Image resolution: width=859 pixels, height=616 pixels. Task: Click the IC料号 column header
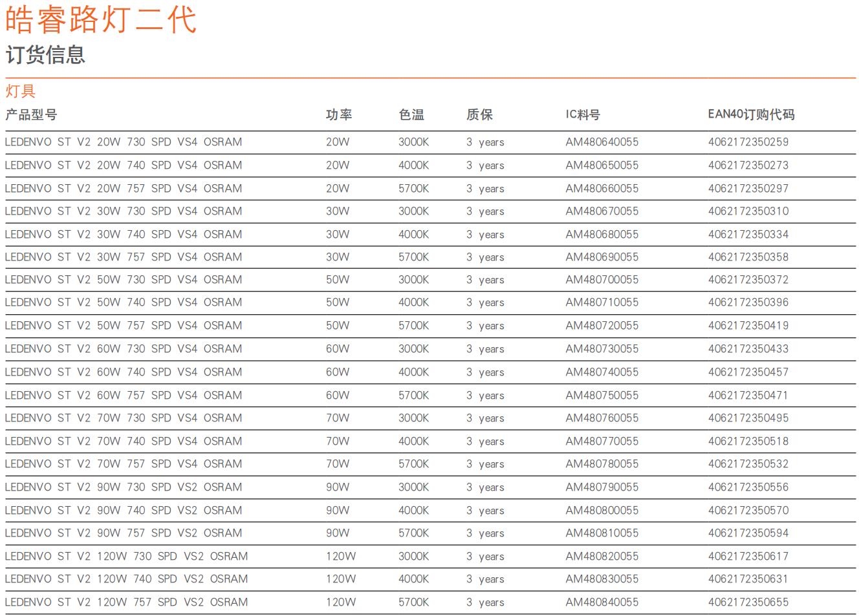(583, 115)
